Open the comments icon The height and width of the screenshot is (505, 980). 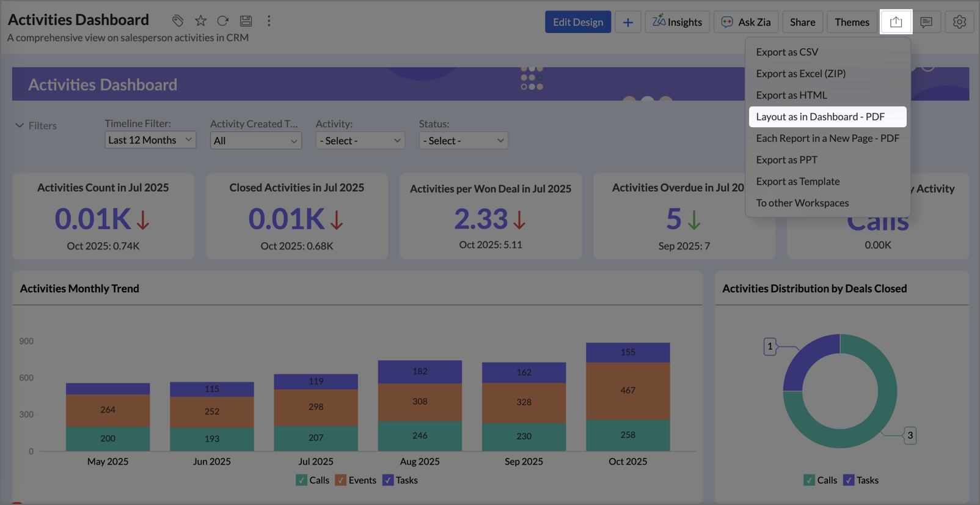[926, 22]
